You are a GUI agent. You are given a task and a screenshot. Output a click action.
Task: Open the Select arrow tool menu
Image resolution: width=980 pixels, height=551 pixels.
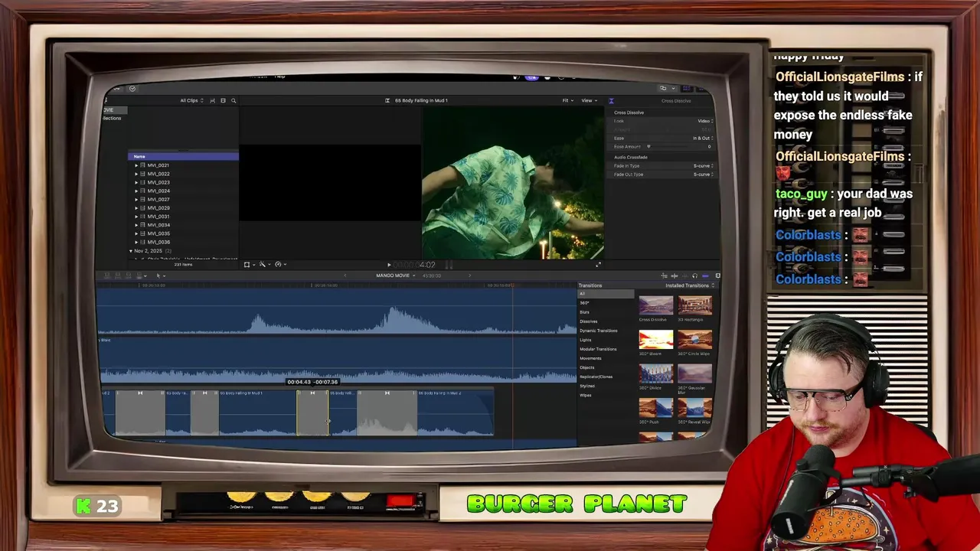coord(159,275)
